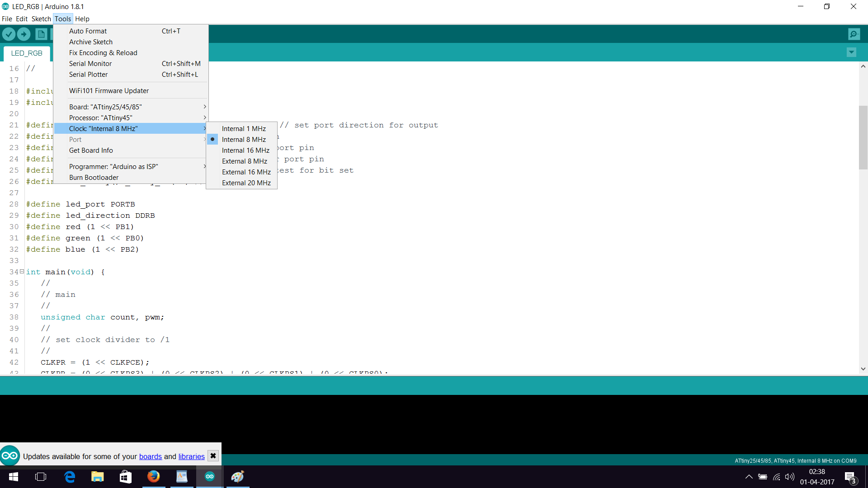
Task: Click code line '#define led_port PORTB'
Action: point(80,204)
